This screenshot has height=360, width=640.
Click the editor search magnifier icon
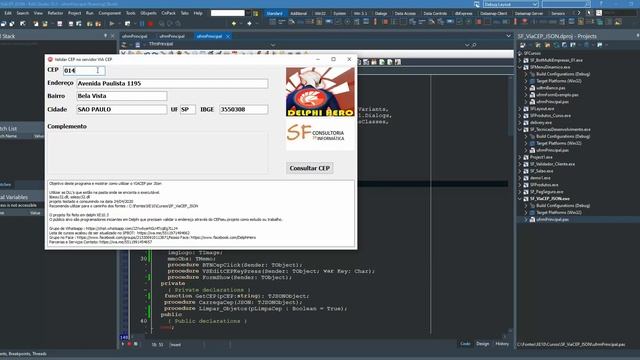point(474,45)
